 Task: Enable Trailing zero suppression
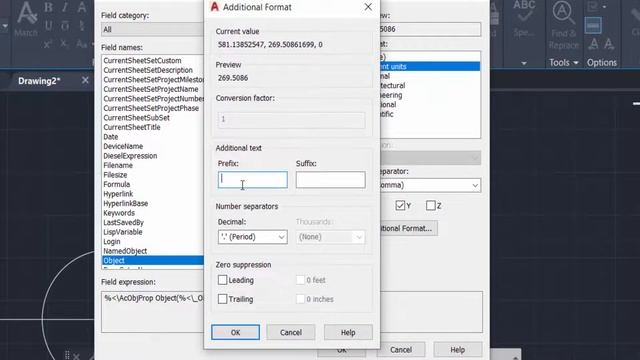(x=222, y=299)
